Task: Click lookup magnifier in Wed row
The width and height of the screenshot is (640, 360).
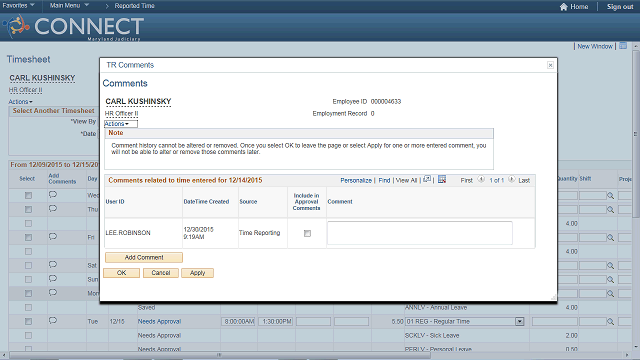Action: point(610,196)
